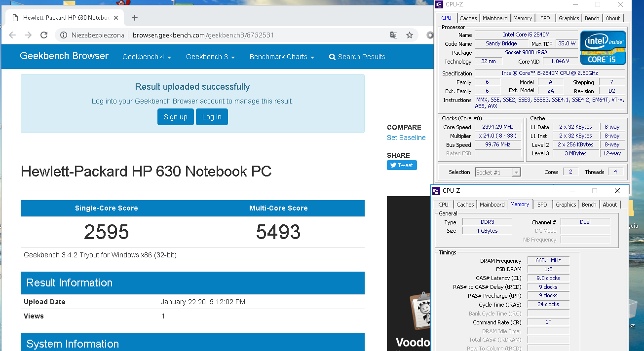The width and height of the screenshot is (644, 351).
Task: Reload the Geekbench page
Action: click(x=44, y=35)
